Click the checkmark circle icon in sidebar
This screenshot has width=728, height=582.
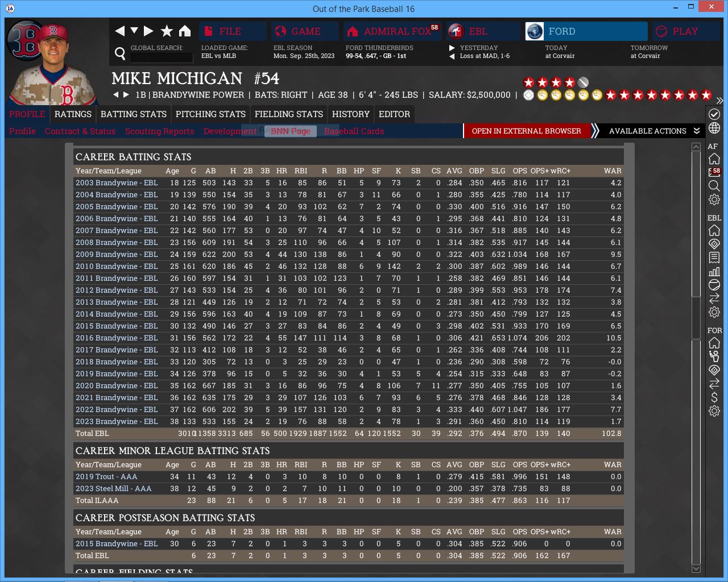pos(714,114)
